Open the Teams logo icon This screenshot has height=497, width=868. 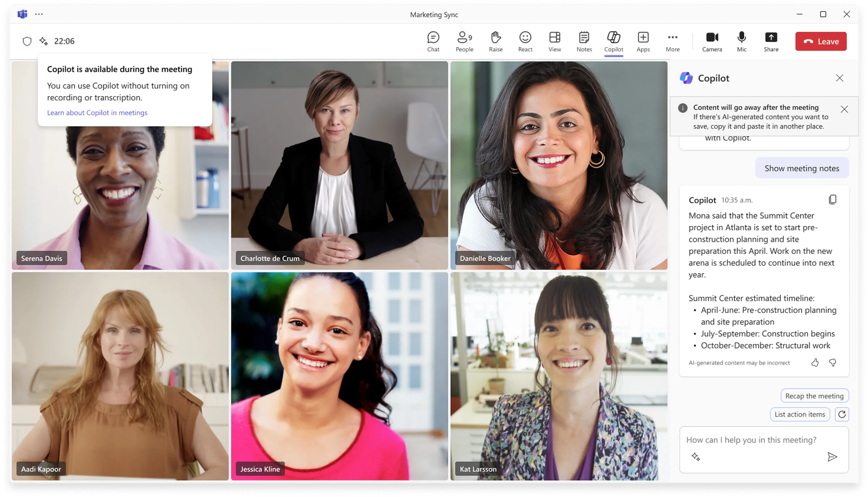pyautogui.click(x=22, y=14)
